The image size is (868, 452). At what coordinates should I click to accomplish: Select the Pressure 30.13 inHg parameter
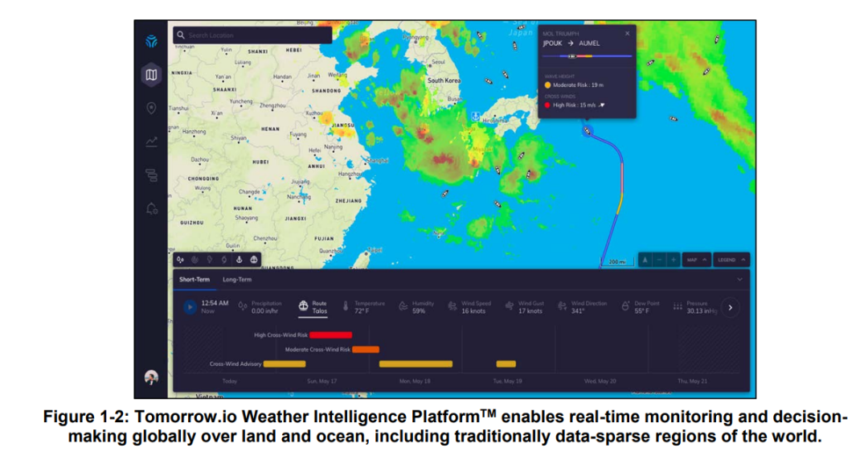click(695, 307)
